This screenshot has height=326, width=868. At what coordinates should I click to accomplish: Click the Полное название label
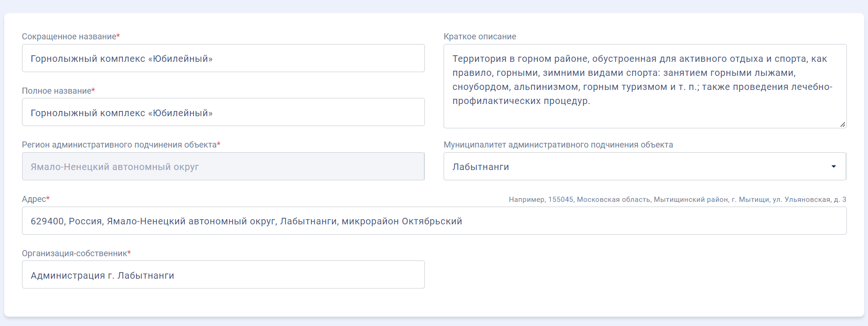click(58, 91)
